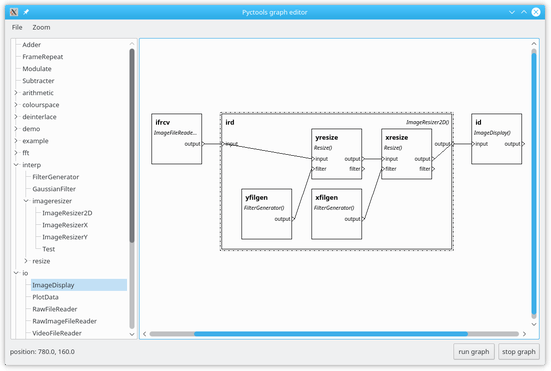Click the ird compound node title
Screen dimensions: 551x371
point(229,122)
